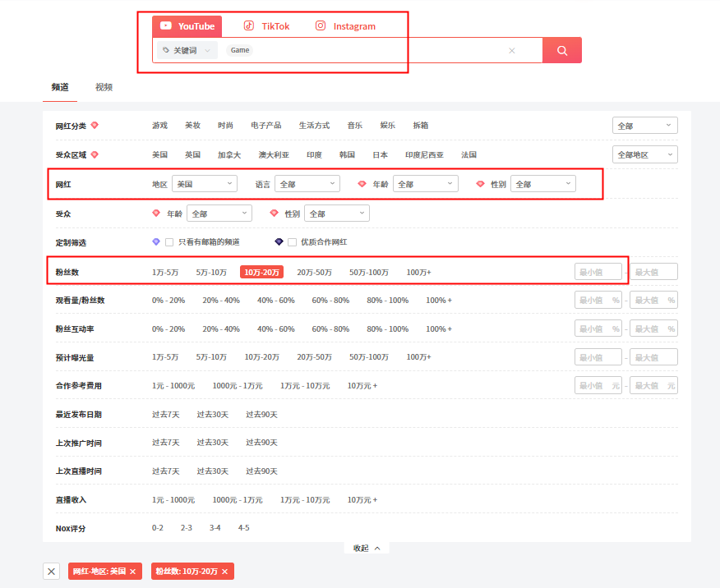Collapse the filter panel with 收起
This screenshot has width=720, height=588.
click(x=366, y=548)
